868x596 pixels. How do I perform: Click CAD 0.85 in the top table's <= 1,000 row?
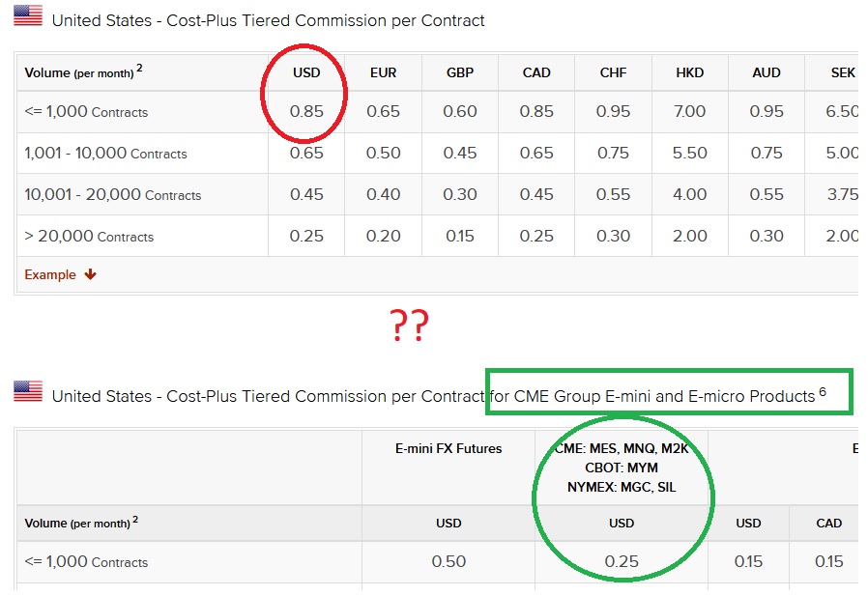pyautogui.click(x=536, y=111)
